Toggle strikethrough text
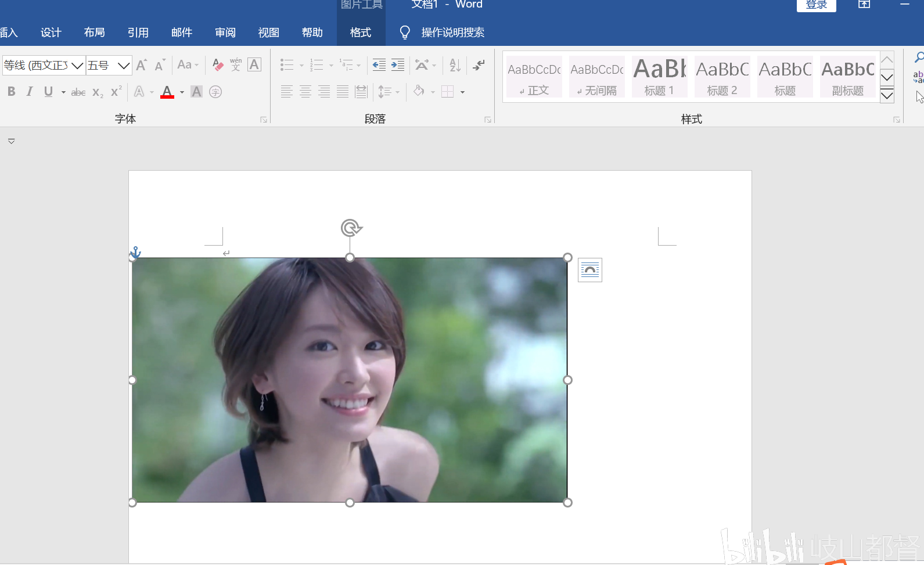The width and height of the screenshot is (924, 565). click(78, 92)
